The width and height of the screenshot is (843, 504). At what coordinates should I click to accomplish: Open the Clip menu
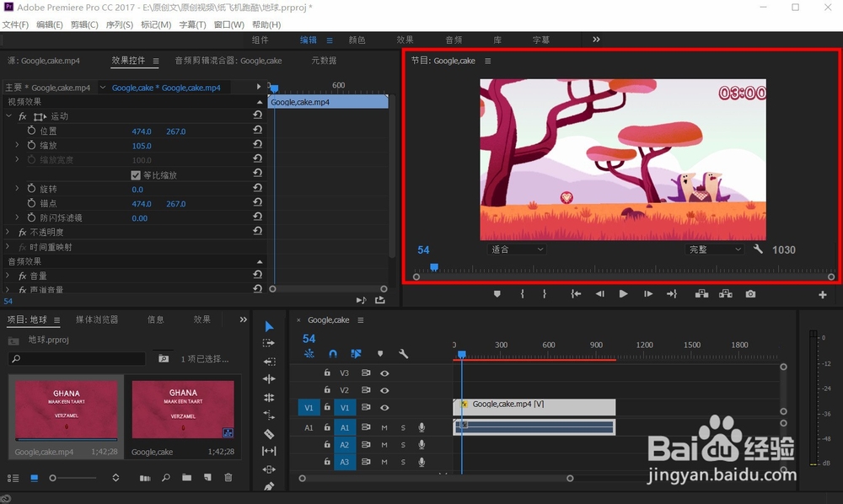point(84,24)
